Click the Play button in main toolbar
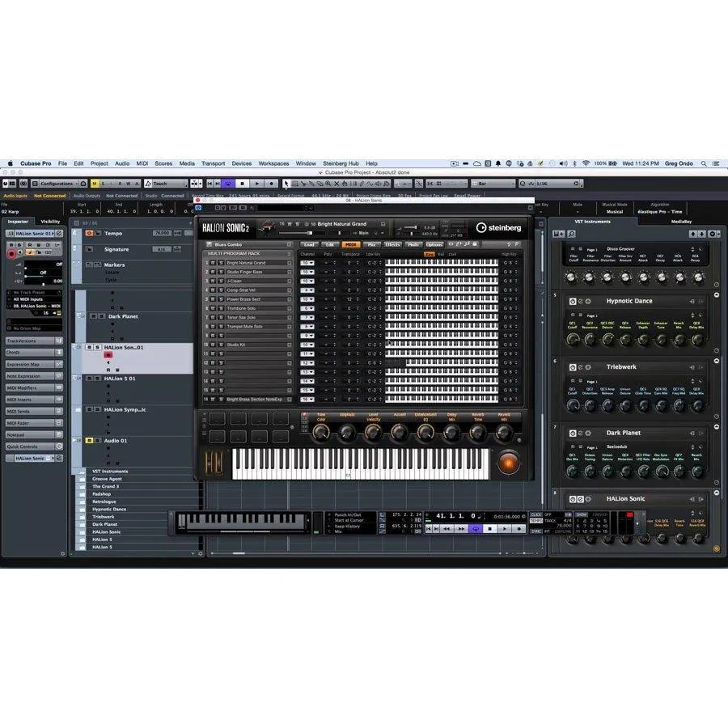Viewport: 728px width, 728px height. pyautogui.click(x=256, y=184)
